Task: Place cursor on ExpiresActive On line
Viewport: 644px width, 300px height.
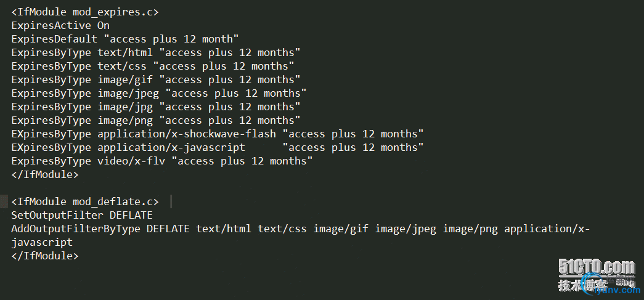Action: point(60,25)
